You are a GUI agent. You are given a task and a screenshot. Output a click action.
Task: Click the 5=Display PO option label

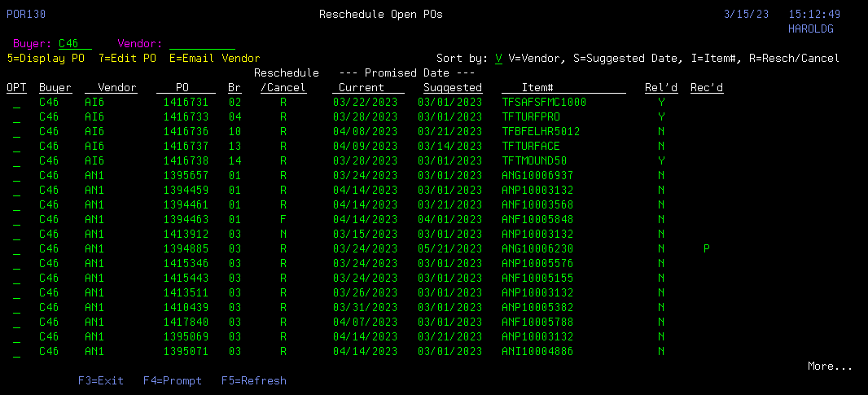point(46,59)
